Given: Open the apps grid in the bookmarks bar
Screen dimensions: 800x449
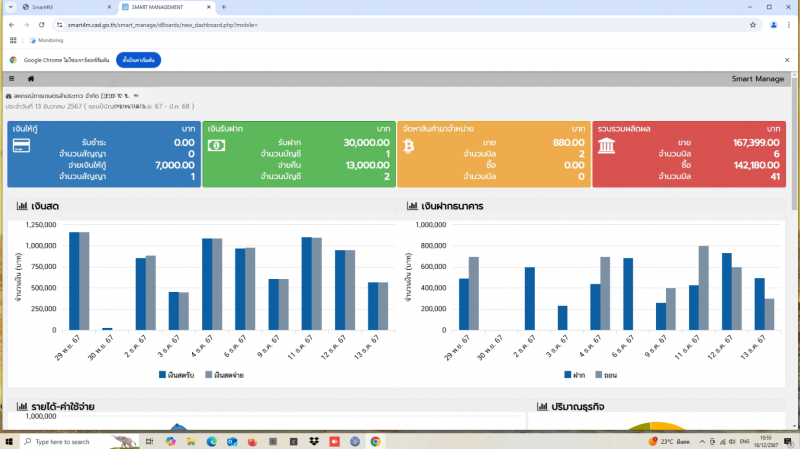Looking at the screenshot, I should click(x=13, y=40).
